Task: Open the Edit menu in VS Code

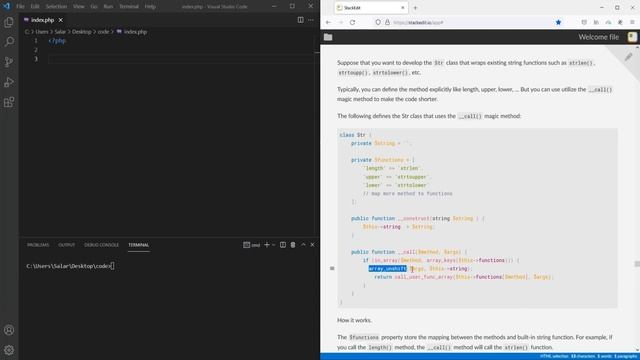Action: (35, 7)
